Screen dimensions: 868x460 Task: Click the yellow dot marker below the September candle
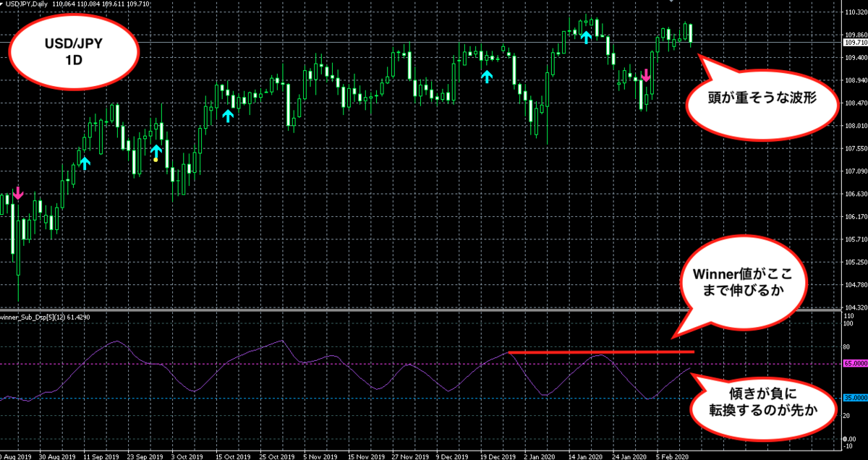click(156, 159)
